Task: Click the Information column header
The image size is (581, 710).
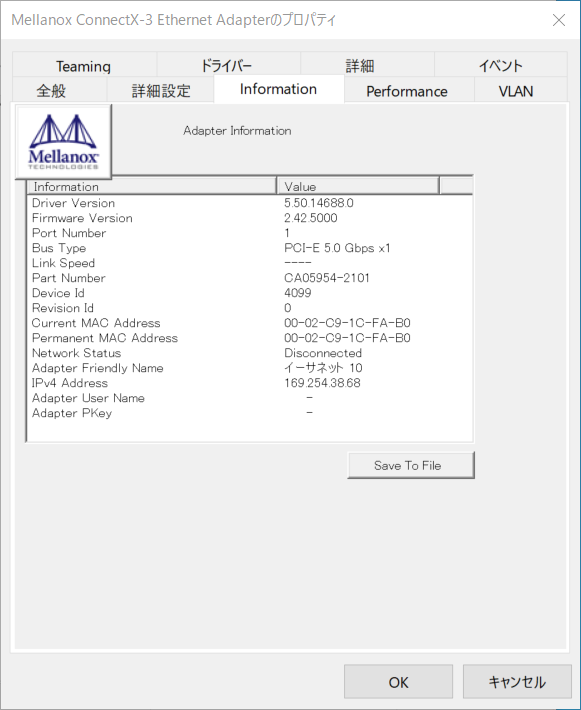Action: pos(152,186)
